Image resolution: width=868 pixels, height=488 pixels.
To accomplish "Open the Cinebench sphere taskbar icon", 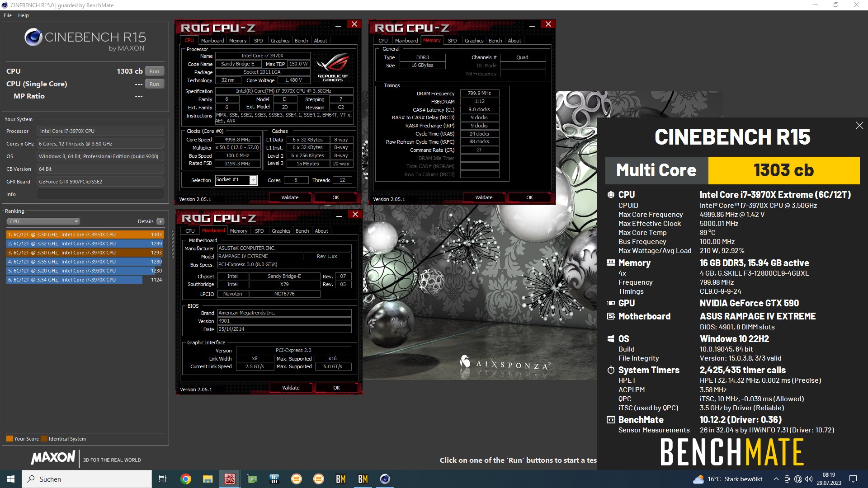I will [385, 479].
